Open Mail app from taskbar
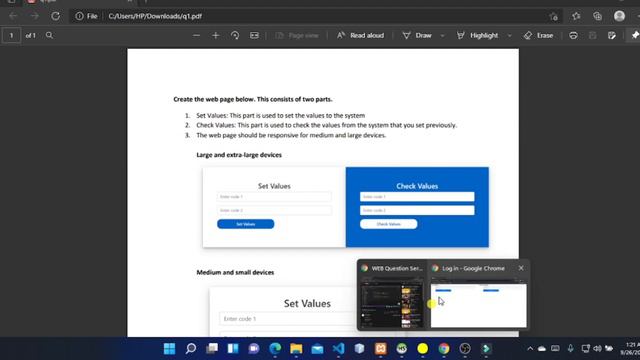Viewport: 640px width, 360px height. pyautogui.click(x=317, y=349)
